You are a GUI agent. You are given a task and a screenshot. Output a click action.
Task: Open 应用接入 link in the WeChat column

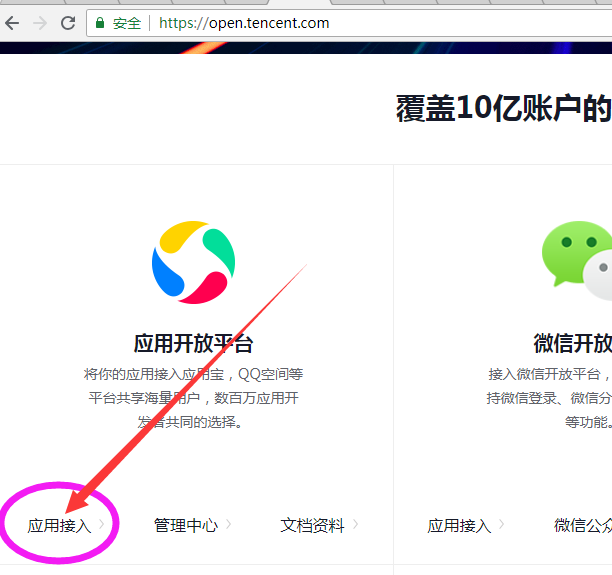(459, 525)
